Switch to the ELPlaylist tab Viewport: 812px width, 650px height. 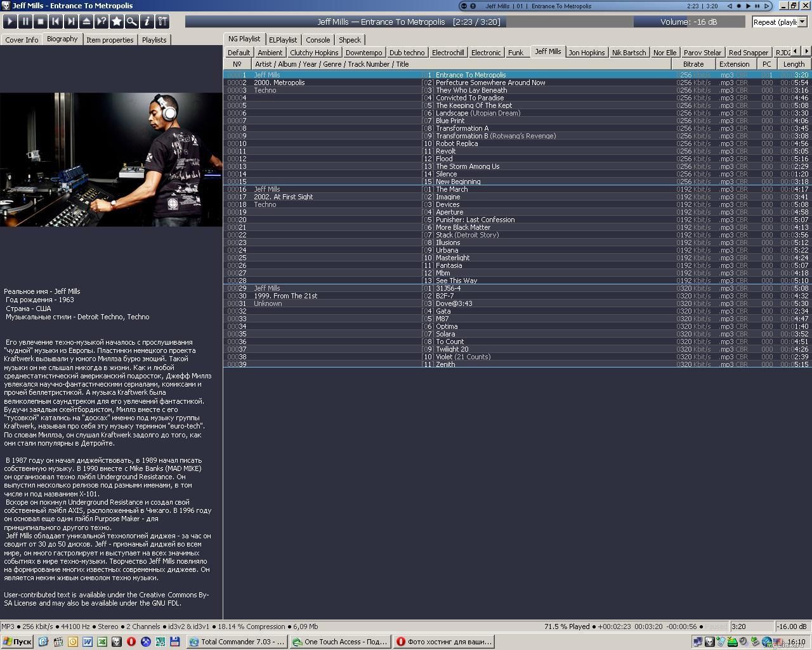coord(283,39)
